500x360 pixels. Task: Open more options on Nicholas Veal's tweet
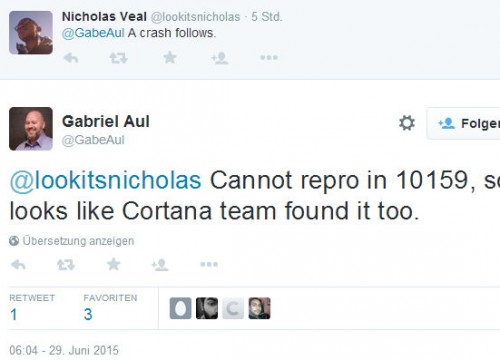[269, 58]
